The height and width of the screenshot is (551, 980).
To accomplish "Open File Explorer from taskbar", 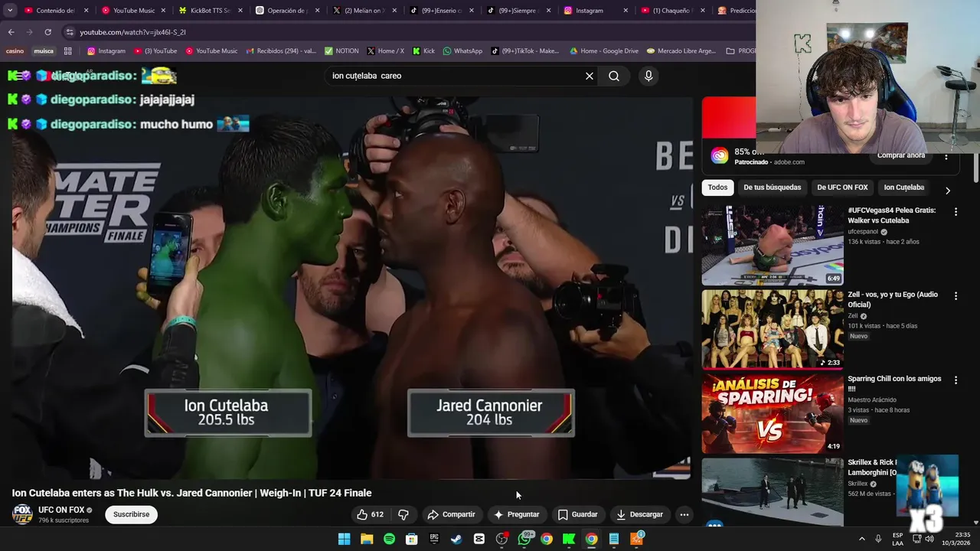I will tap(367, 539).
